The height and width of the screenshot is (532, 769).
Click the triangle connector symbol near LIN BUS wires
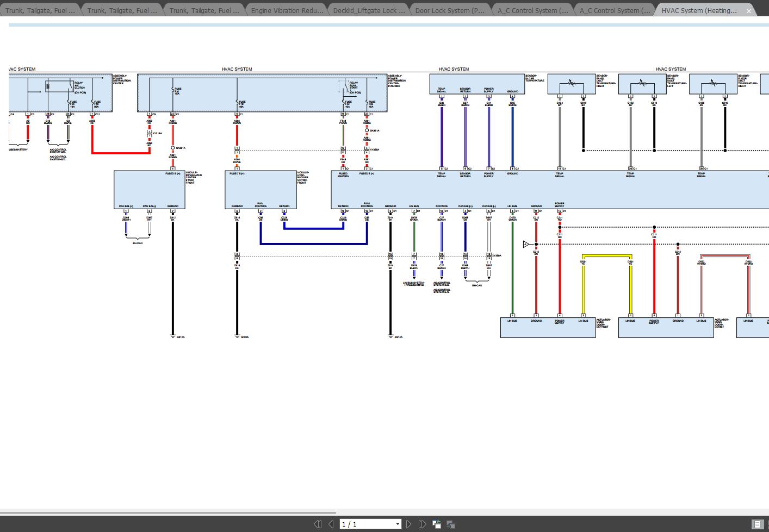pyautogui.click(x=526, y=244)
